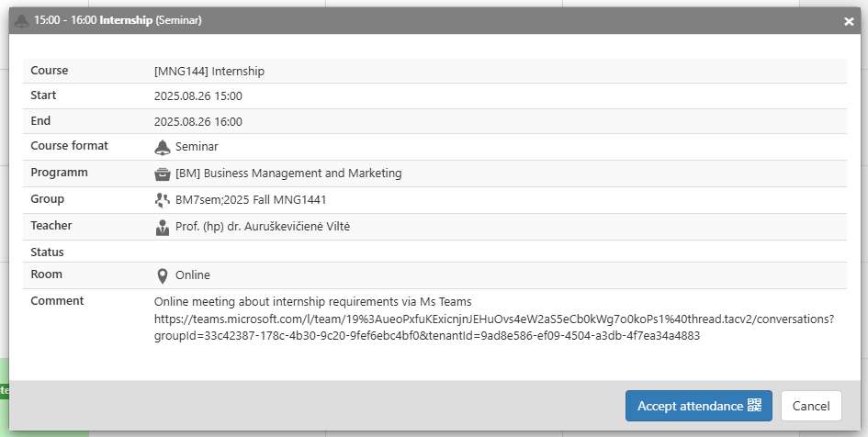Click the location pin icon next to Online

[163, 275]
